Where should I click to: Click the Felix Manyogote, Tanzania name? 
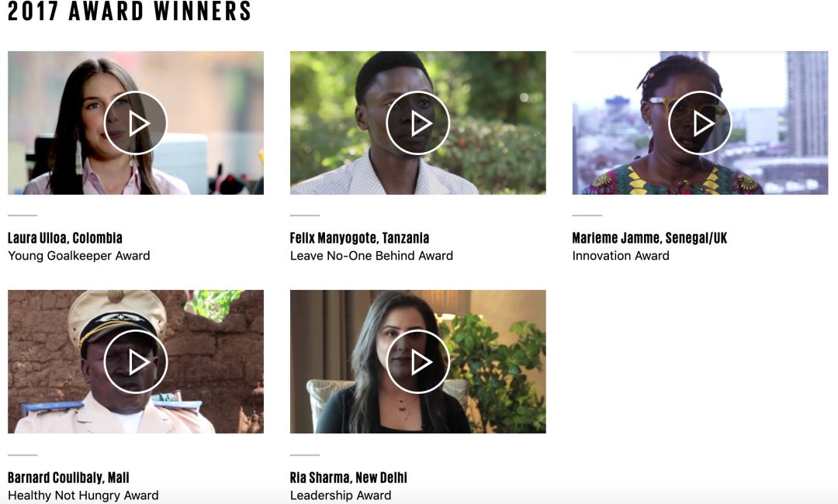click(360, 237)
